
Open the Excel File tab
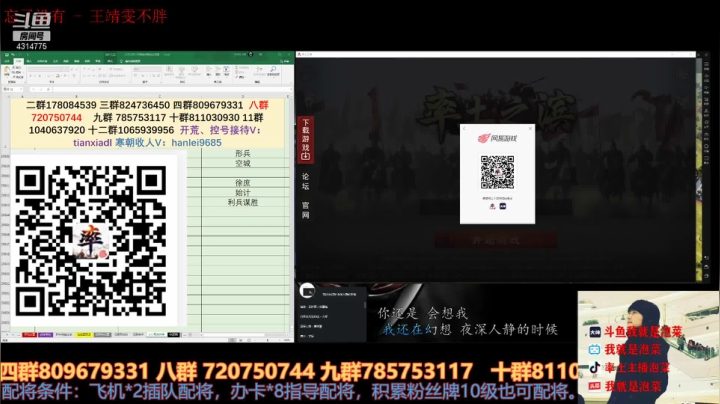pos(7,61)
